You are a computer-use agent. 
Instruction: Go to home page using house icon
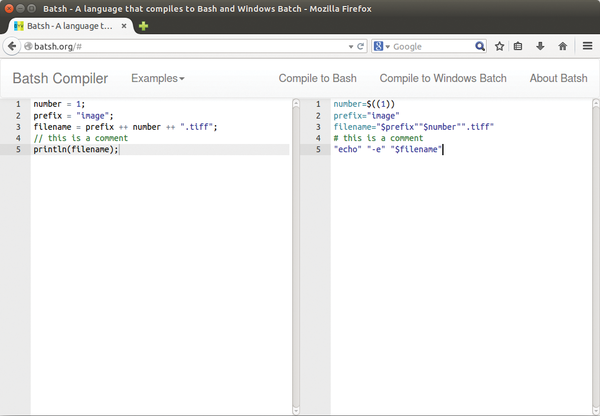tap(562, 46)
